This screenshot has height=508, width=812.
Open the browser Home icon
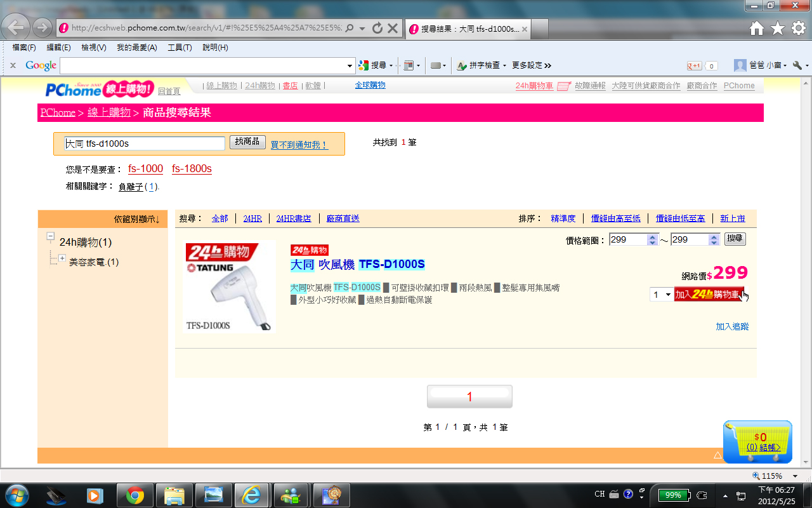coord(757,29)
